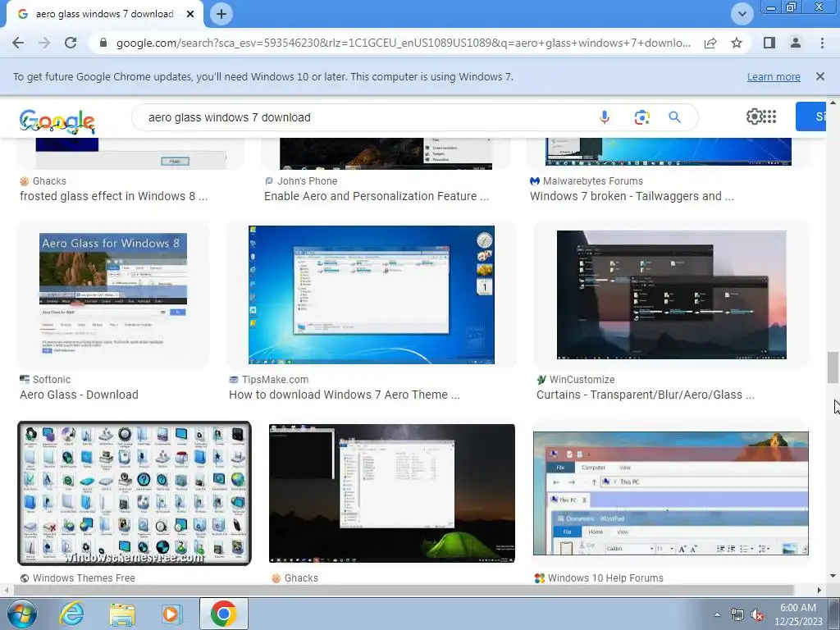Open the TipsMake Windows 7 desktop thumbnail
This screenshot has height=630, width=840.
click(x=372, y=294)
